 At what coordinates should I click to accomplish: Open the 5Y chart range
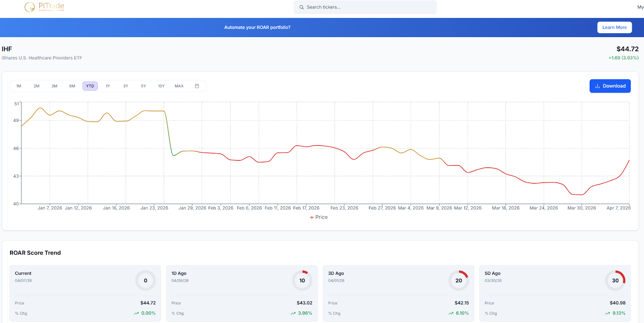tap(143, 86)
